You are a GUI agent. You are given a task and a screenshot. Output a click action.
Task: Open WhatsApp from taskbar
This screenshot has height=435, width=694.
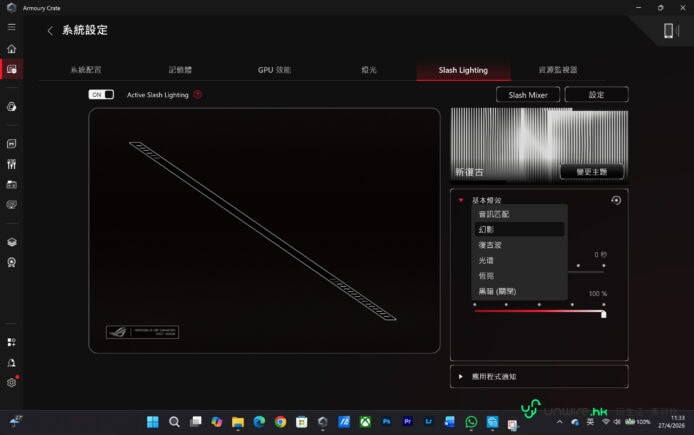[x=471, y=422]
